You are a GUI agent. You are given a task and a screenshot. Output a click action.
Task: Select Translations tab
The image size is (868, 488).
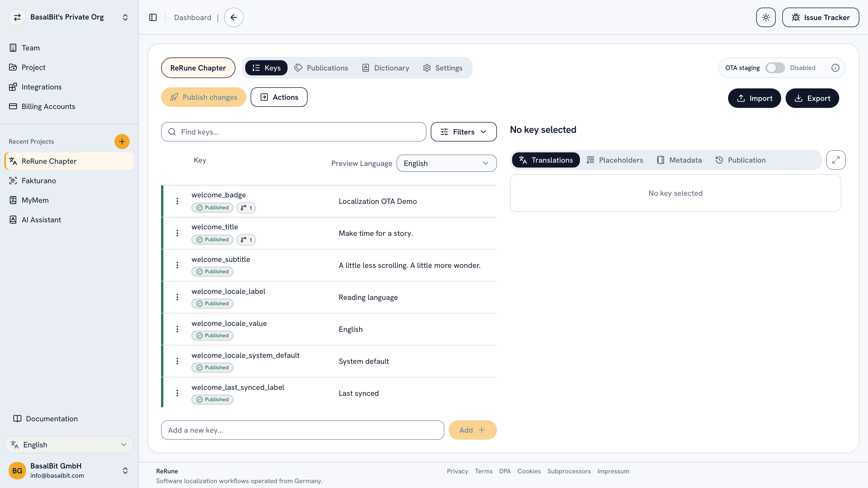pyautogui.click(x=546, y=160)
